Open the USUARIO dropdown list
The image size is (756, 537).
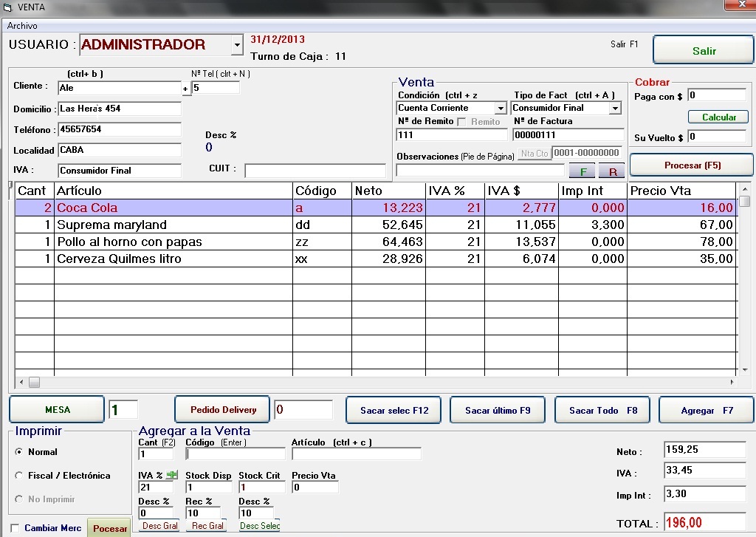[237, 45]
